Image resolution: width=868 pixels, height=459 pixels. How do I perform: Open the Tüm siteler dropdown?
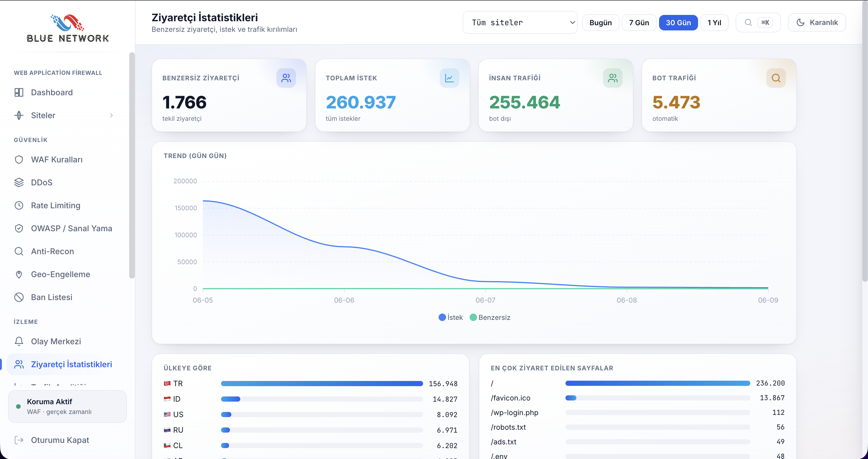(x=520, y=23)
